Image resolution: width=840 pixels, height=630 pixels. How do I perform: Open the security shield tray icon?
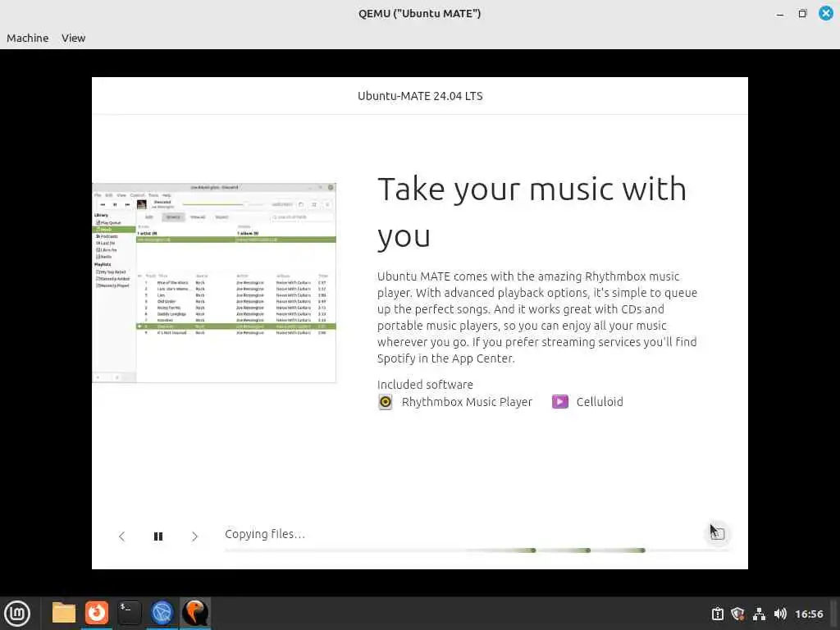click(x=737, y=614)
